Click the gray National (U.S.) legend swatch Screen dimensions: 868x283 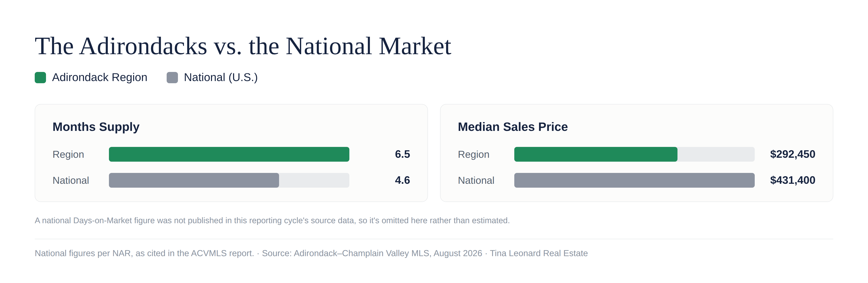point(172,77)
